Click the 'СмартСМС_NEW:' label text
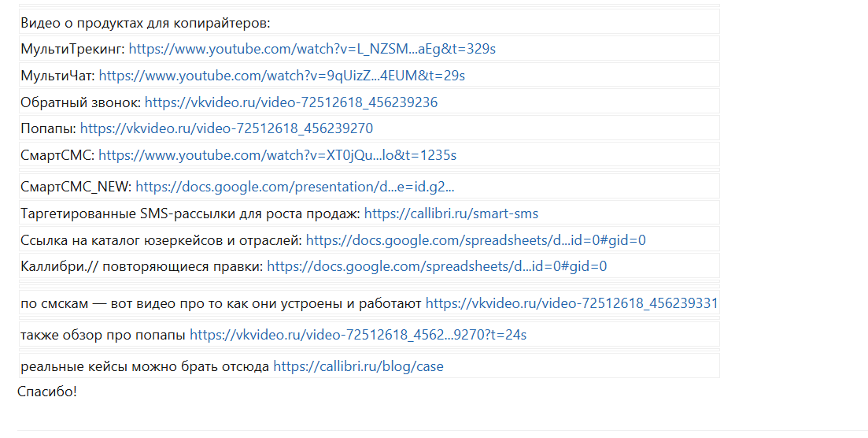868x438 pixels. click(x=76, y=187)
